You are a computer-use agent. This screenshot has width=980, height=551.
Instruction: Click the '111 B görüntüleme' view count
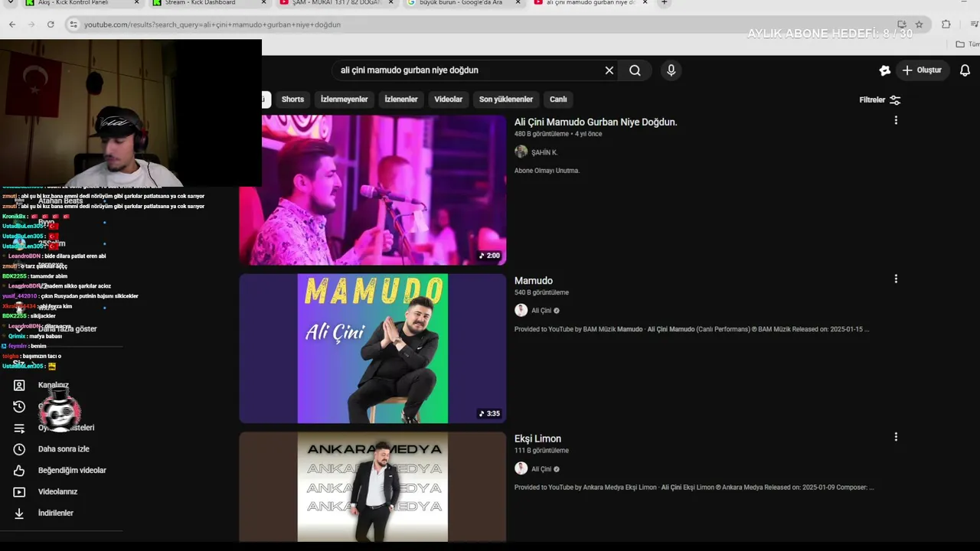click(x=541, y=451)
